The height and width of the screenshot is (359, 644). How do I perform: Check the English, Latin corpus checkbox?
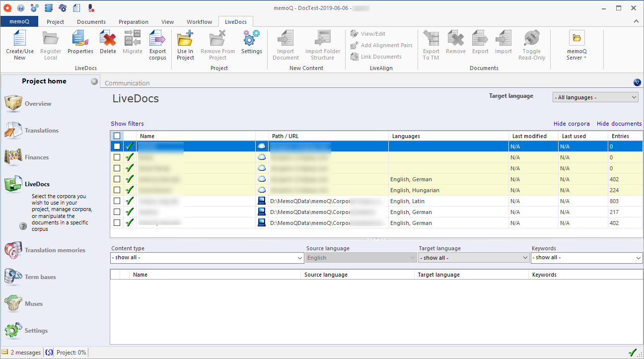coord(117,201)
